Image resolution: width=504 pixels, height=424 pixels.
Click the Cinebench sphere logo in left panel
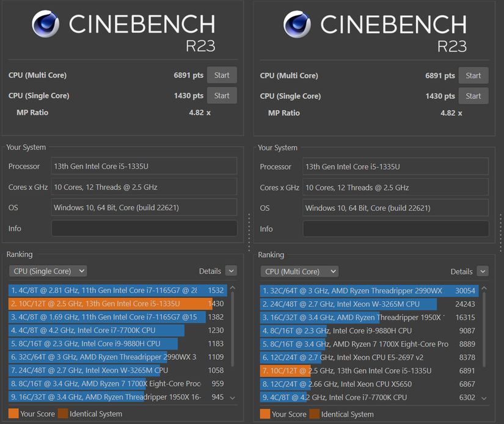pos(46,24)
